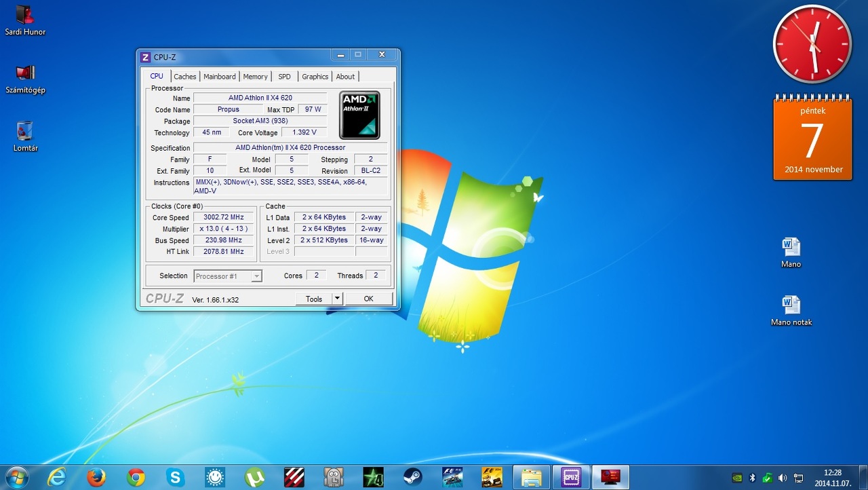
Task: Click the CPU-Z taskbar button
Action: 571,478
